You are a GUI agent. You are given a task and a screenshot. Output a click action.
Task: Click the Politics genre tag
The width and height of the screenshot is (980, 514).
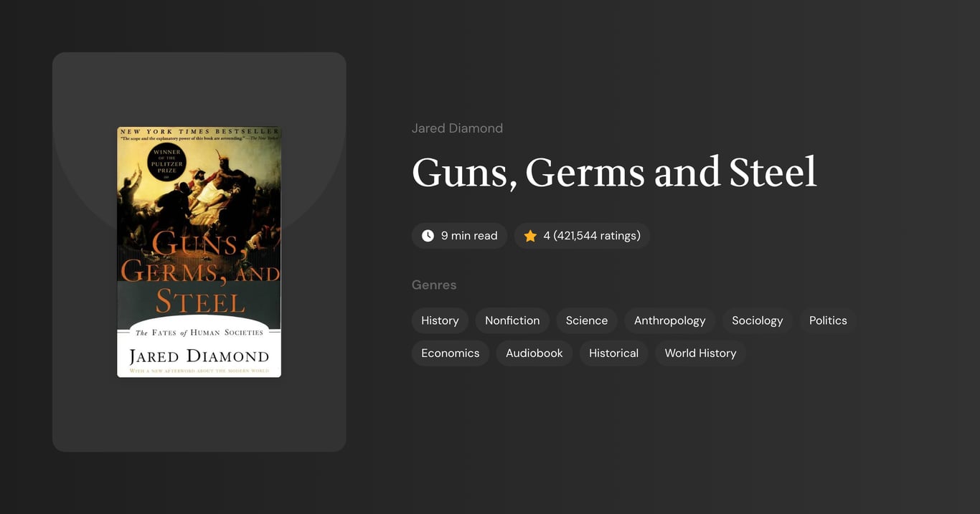[x=828, y=320]
